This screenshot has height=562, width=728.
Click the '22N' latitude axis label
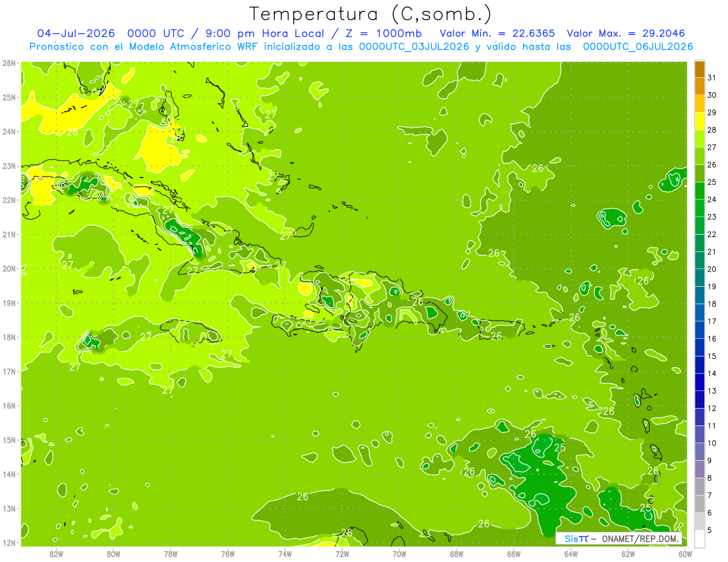8,200
